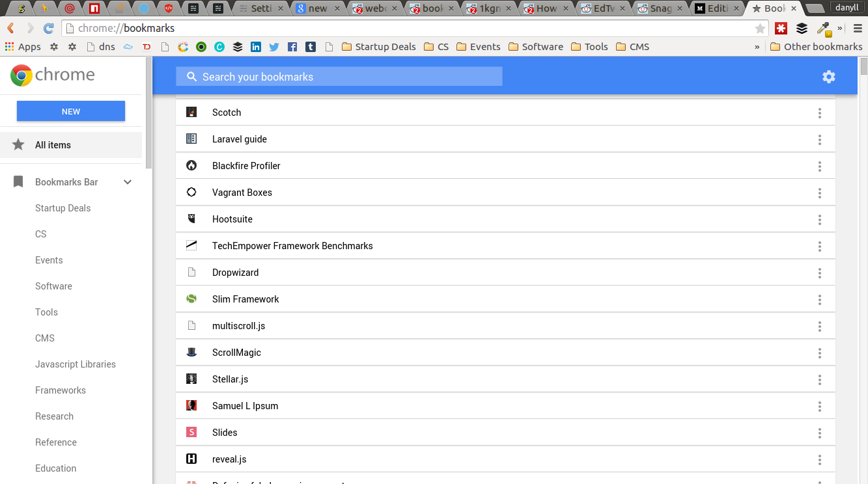Switch to the Medium Editi tab
868x484 pixels.
click(718, 8)
